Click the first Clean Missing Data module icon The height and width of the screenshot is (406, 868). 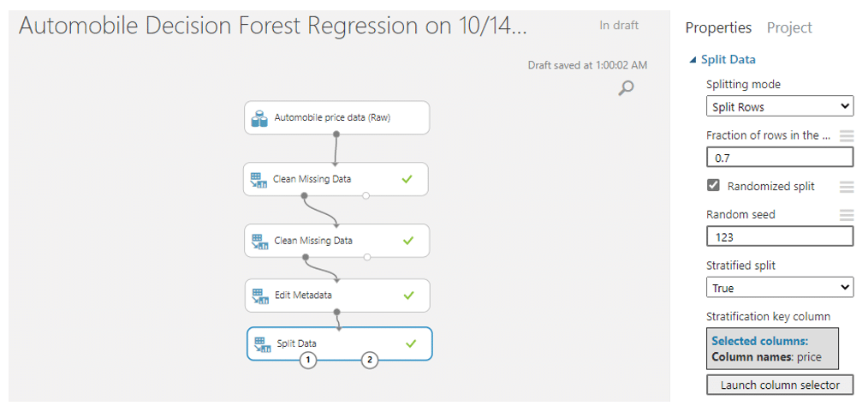click(x=259, y=180)
